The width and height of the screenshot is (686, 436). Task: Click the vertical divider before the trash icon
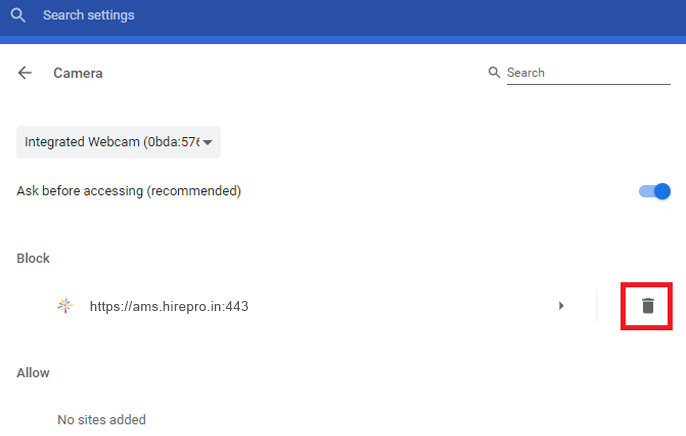pos(596,306)
